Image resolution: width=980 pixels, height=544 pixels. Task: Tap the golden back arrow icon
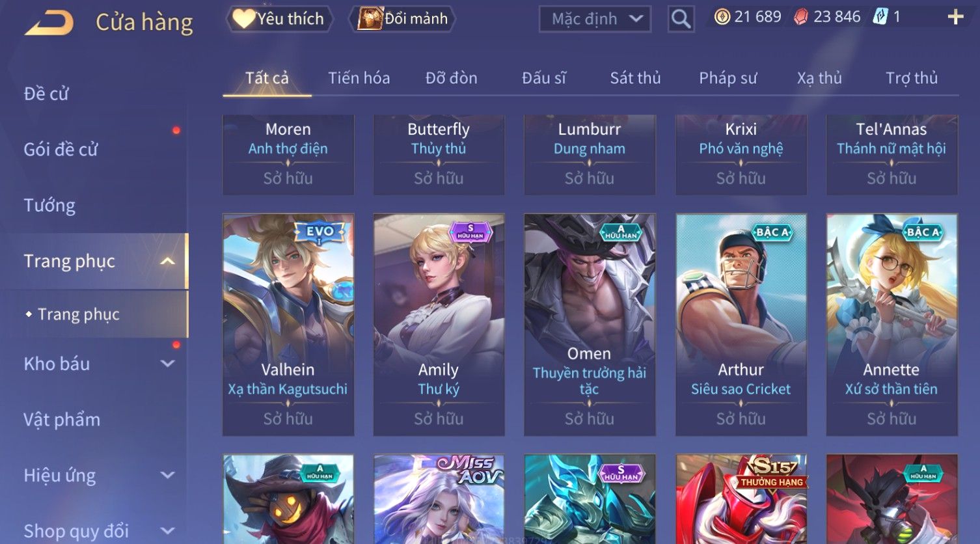click(49, 23)
